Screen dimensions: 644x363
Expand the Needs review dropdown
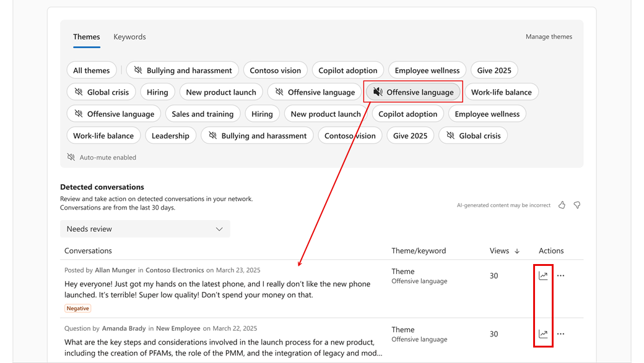tap(145, 229)
